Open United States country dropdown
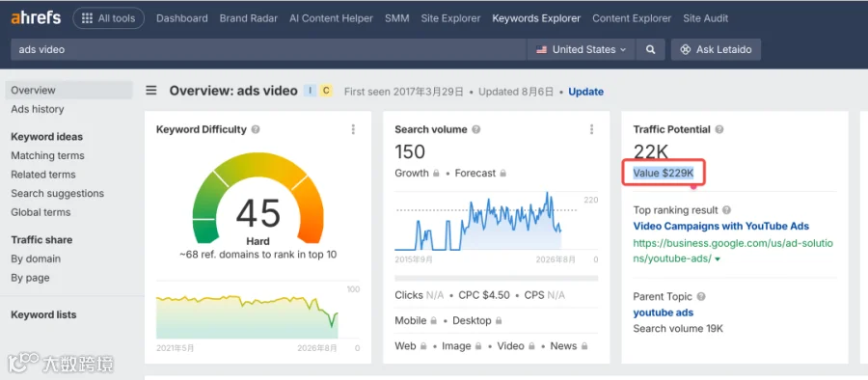Image resolution: width=868 pixels, height=380 pixels. pos(582,50)
